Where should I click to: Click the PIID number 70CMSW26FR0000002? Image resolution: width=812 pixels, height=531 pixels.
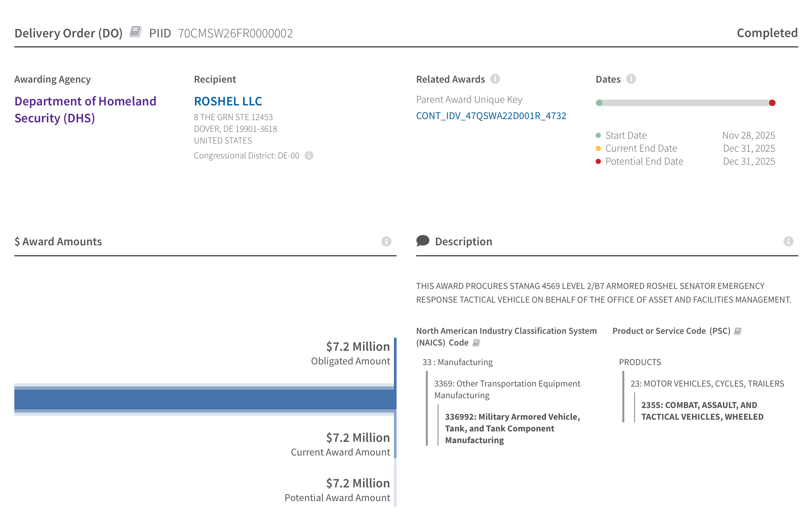pos(236,34)
